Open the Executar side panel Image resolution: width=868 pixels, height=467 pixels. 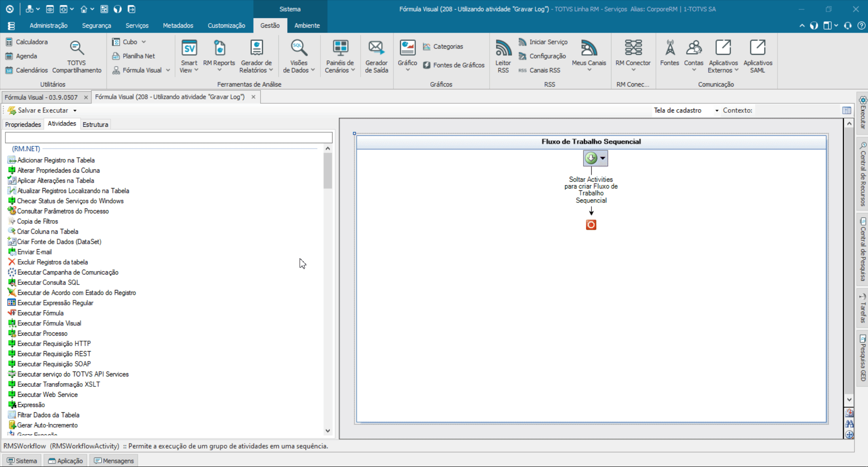pos(863,112)
